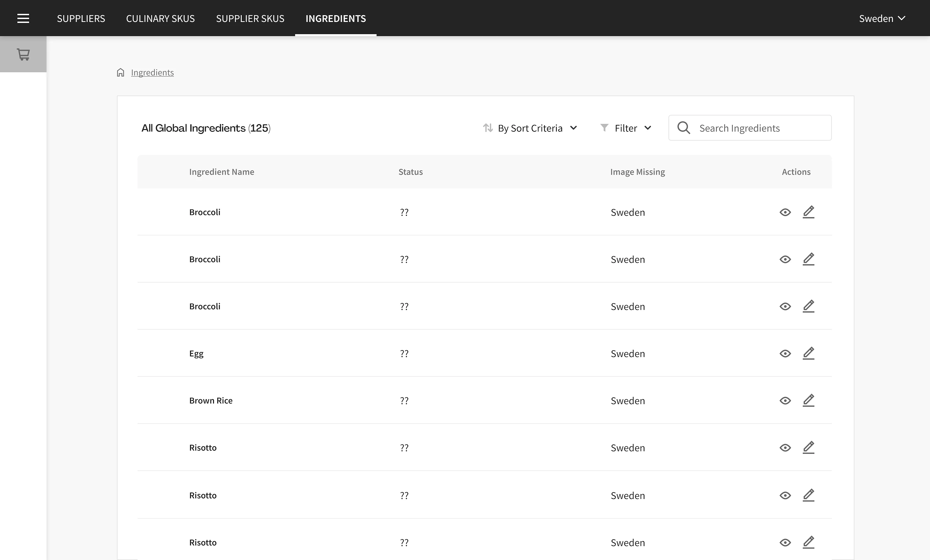Open the Filter dropdown
The image size is (930, 560).
[x=632, y=128]
